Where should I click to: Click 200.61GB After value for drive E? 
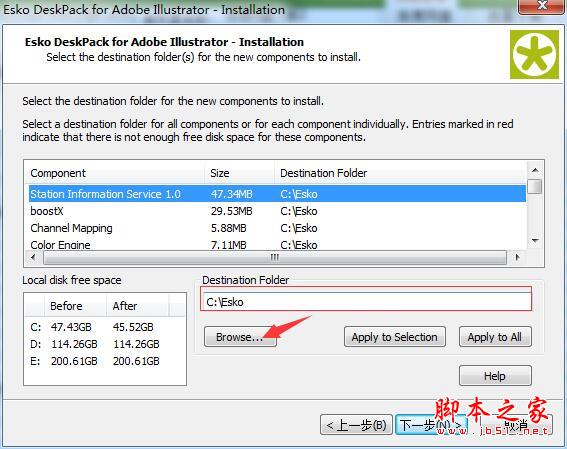coord(136,361)
